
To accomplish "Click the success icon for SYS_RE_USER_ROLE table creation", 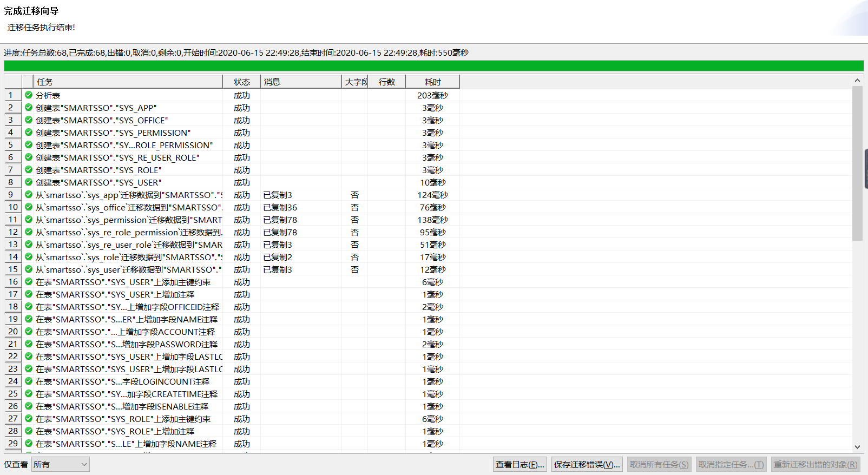I will (29, 157).
